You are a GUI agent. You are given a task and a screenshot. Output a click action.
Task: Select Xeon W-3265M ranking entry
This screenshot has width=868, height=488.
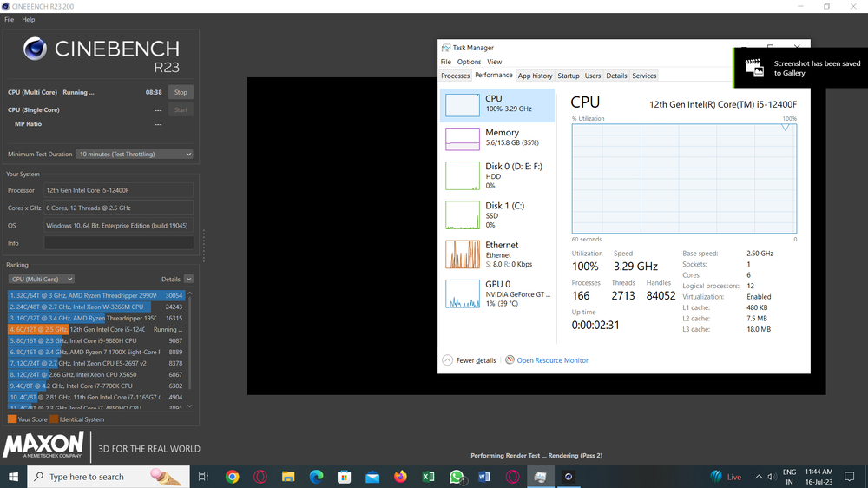pyautogui.click(x=95, y=307)
